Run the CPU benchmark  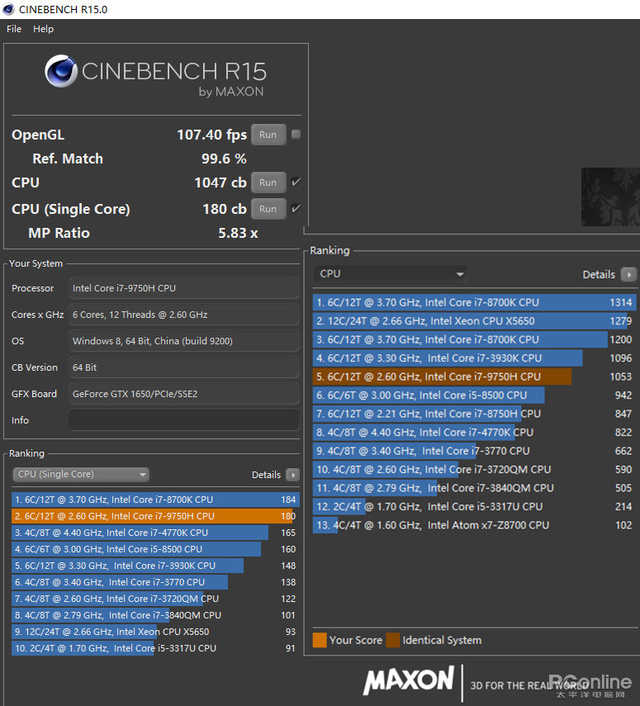click(267, 183)
